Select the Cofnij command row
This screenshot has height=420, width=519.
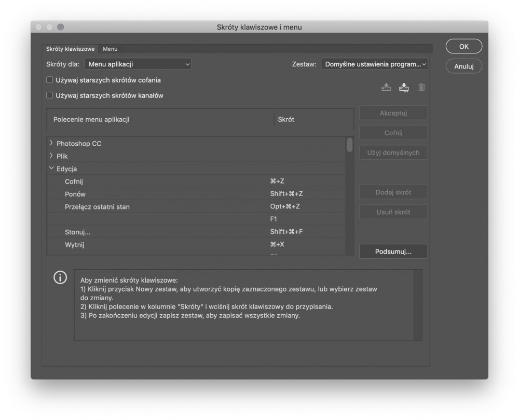(196, 181)
